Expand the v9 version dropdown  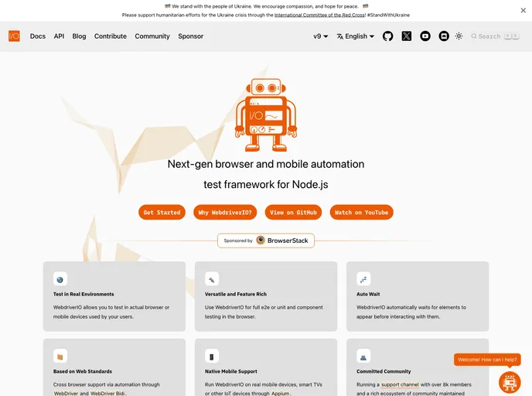(321, 36)
